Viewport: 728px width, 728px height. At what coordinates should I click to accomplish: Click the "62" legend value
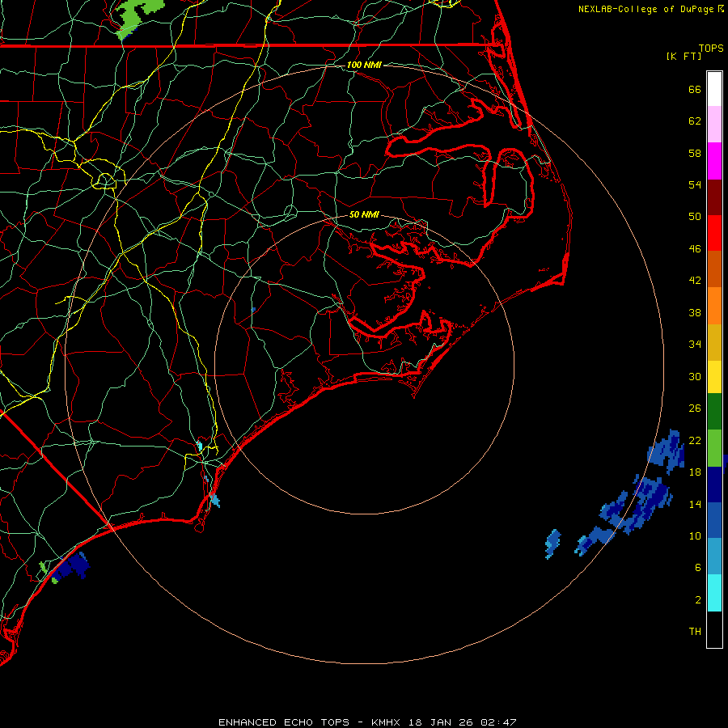click(x=695, y=121)
